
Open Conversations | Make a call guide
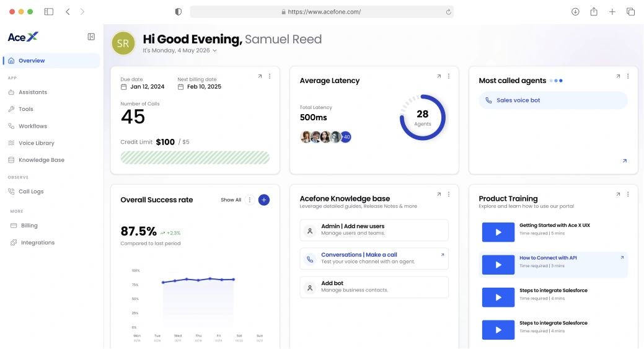pos(374,258)
